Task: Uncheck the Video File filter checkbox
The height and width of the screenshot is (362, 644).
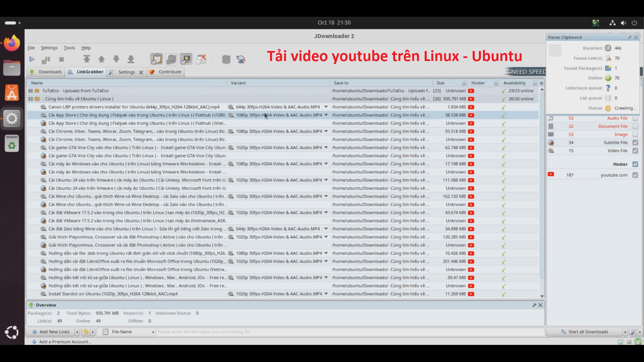Action: [x=635, y=151]
